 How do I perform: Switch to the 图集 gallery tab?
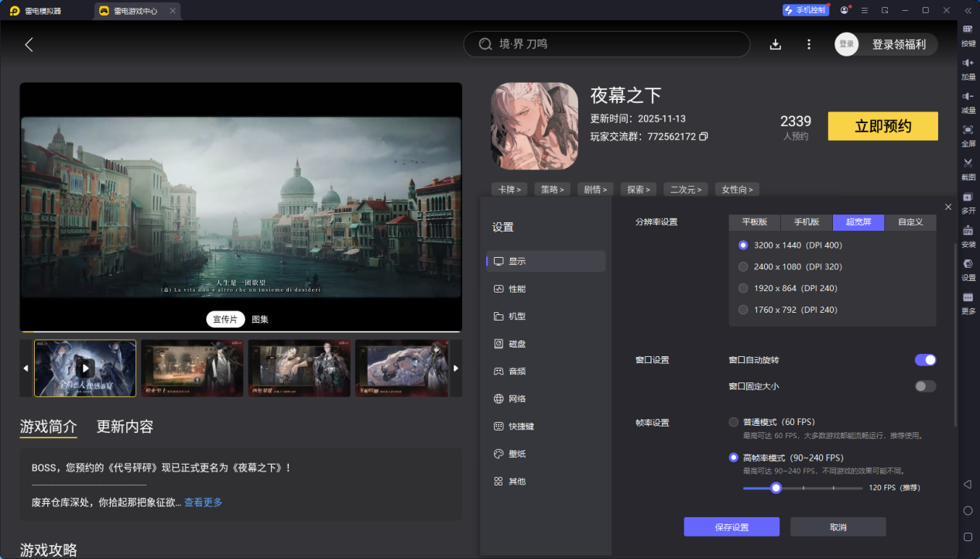pyautogui.click(x=259, y=319)
